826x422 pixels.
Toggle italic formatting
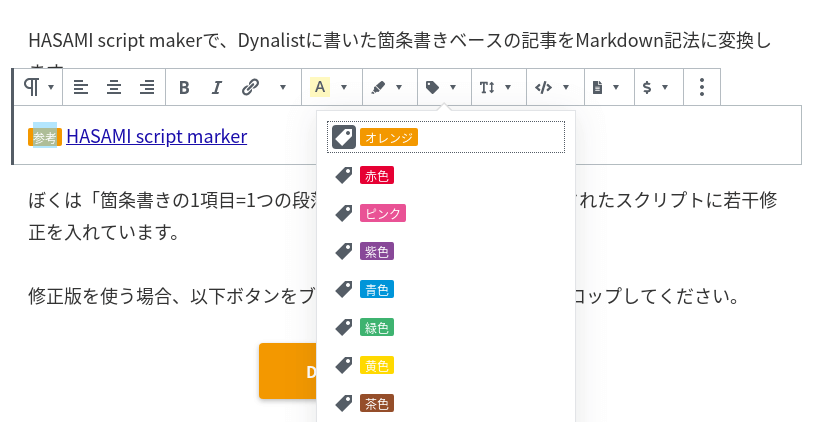tap(217, 87)
